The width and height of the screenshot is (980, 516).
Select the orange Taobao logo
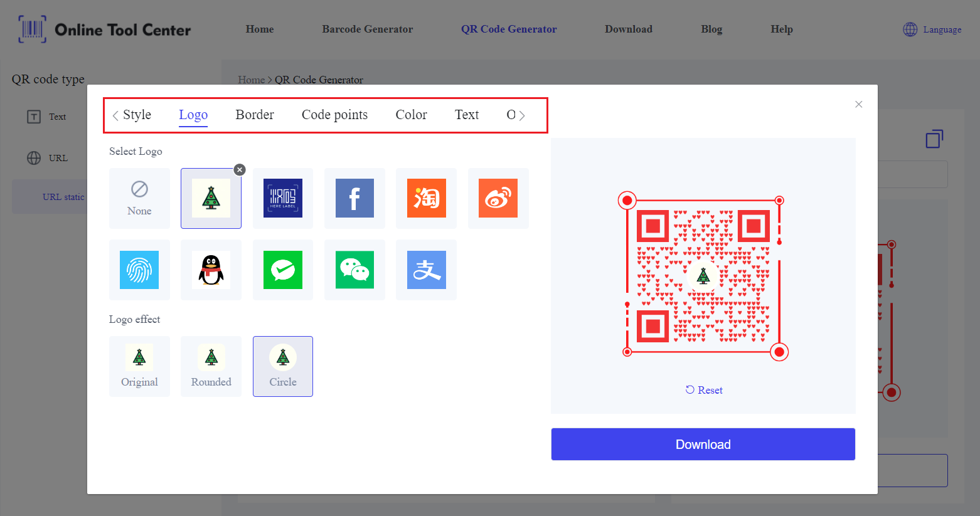(426, 198)
